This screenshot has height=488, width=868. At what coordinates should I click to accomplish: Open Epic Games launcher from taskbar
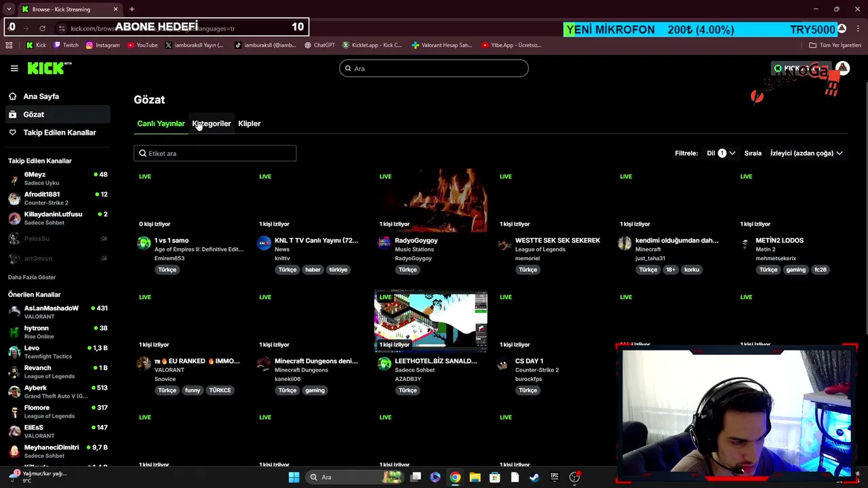(x=554, y=477)
